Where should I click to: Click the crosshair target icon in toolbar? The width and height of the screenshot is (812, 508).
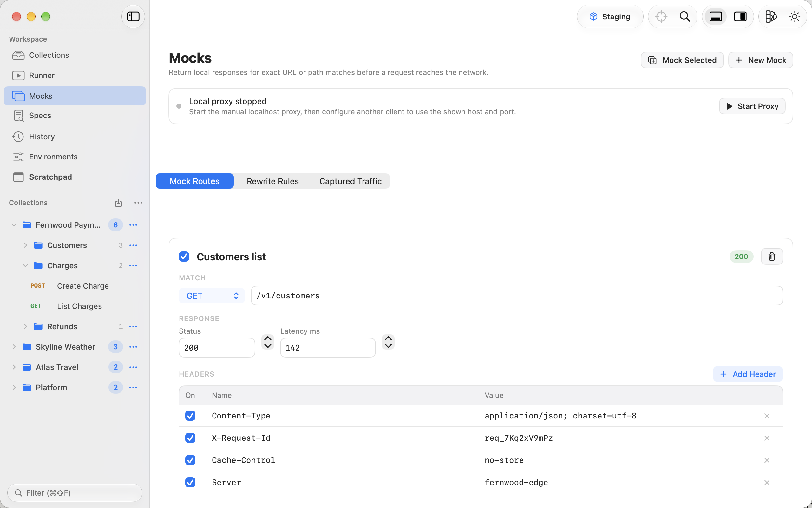(661, 17)
